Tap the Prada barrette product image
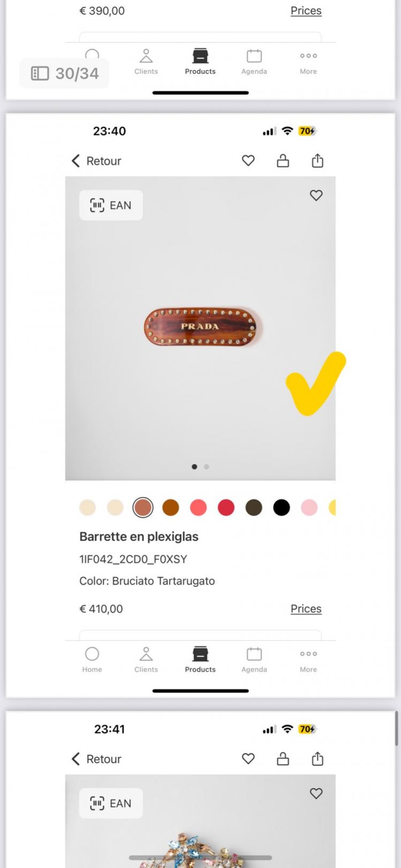 [200, 326]
